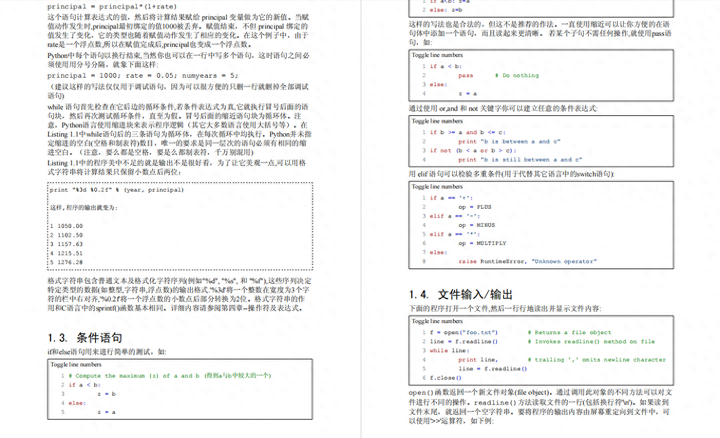This screenshot has width=720, height=438.
Task: Click the line 'principal = 1000; rate = 0.05; numyears = 5;'
Action: (143, 76)
